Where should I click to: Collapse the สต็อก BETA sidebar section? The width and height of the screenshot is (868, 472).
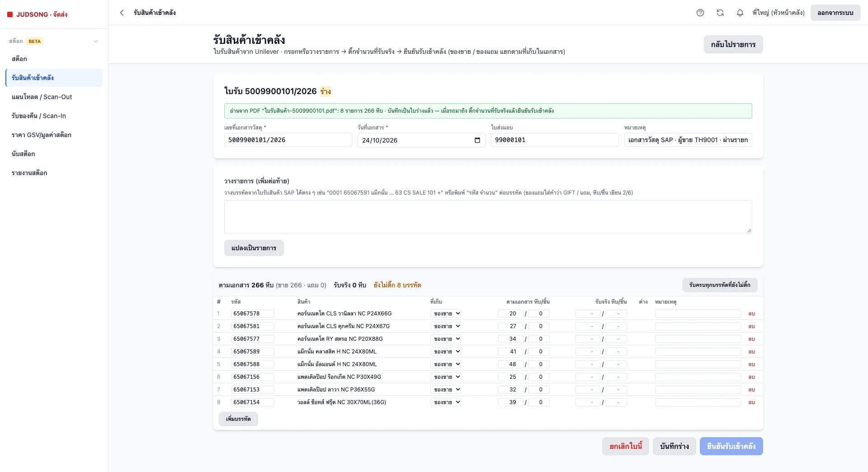(x=96, y=41)
